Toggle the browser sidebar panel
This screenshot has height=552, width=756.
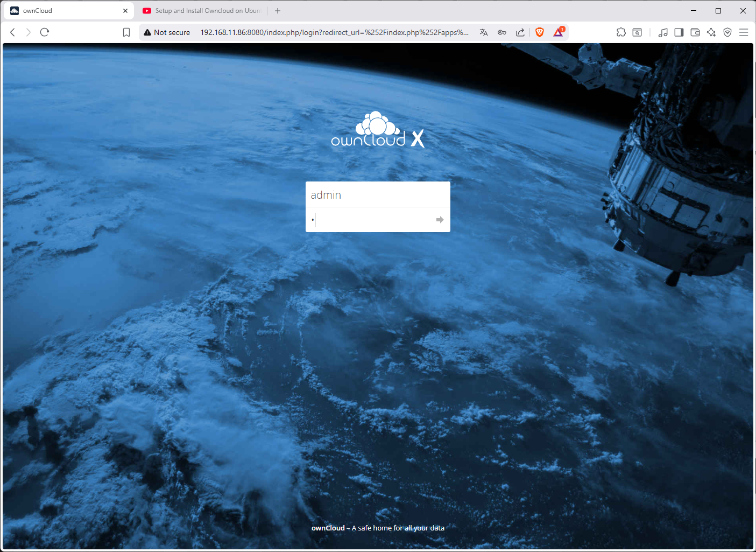pos(679,32)
